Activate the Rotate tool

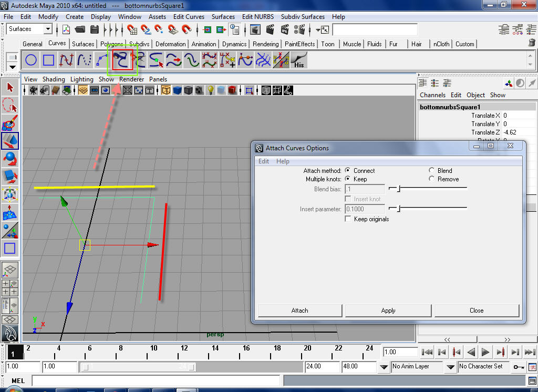(10, 159)
